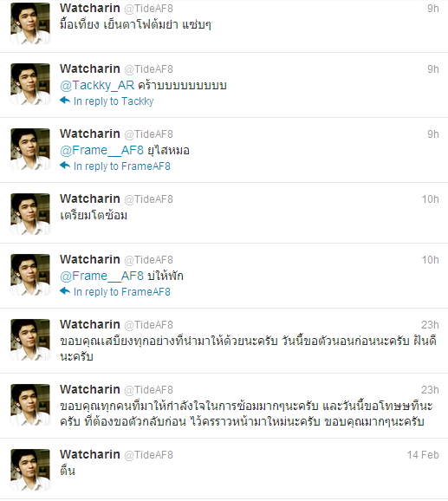The height and width of the screenshot is (501, 448).
Task: Click the 10h timestamp on the fourth tweet
Action: [430, 199]
